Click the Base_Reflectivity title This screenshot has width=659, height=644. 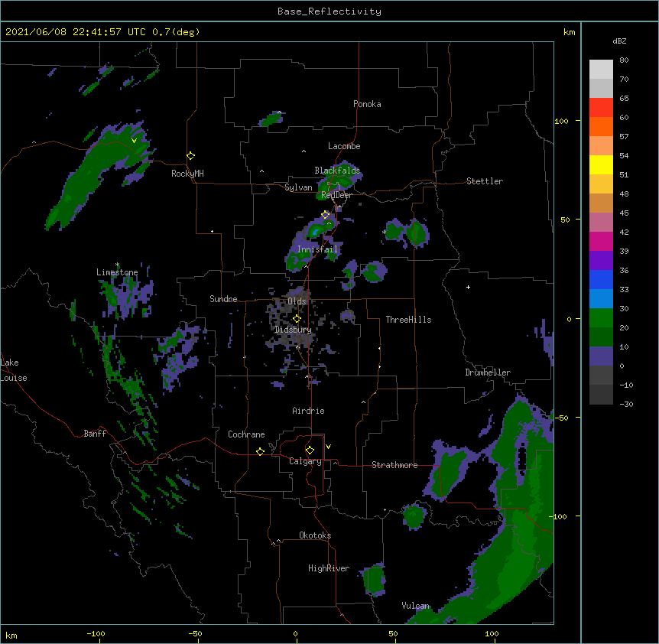pos(329,11)
